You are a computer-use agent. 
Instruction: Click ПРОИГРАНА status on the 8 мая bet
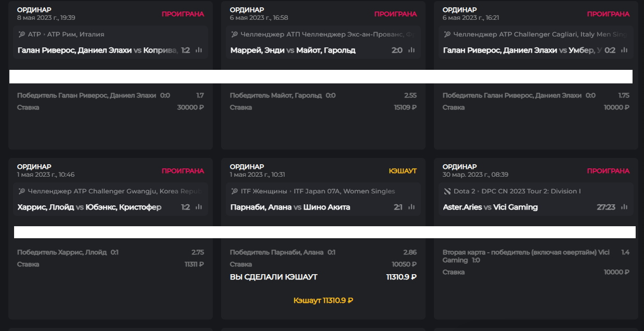click(183, 14)
